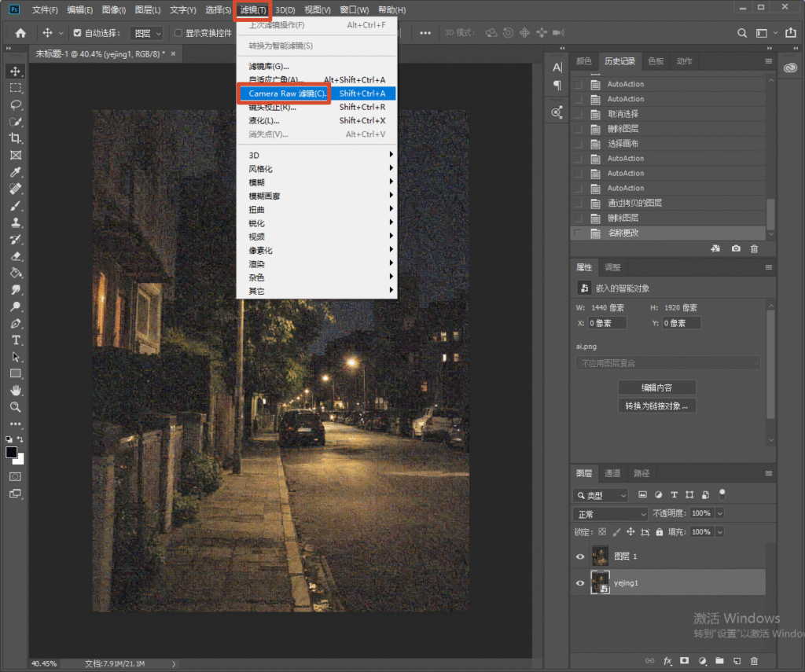
Task: Create new snapshot camera icon in History
Action: click(x=736, y=248)
